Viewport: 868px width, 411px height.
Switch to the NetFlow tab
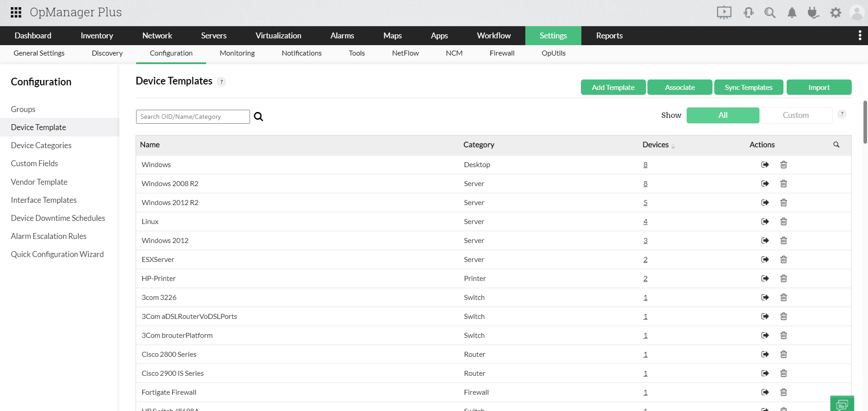pos(405,53)
